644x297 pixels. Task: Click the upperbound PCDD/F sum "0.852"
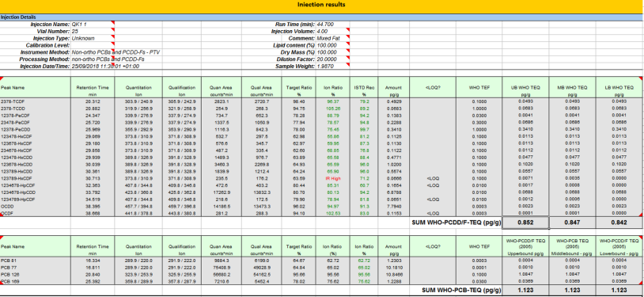(x=525, y=223)
